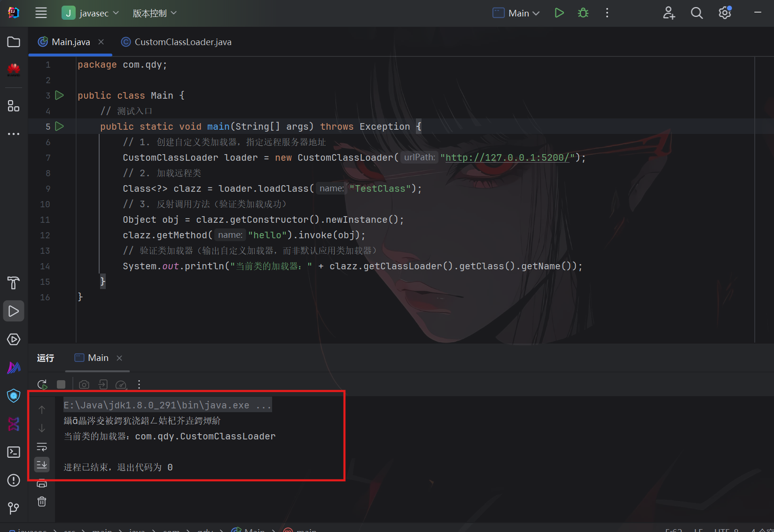Open the More Actions menu beside the Debug button
Viewport: 774px width, 532px height.
coord(607,13)
